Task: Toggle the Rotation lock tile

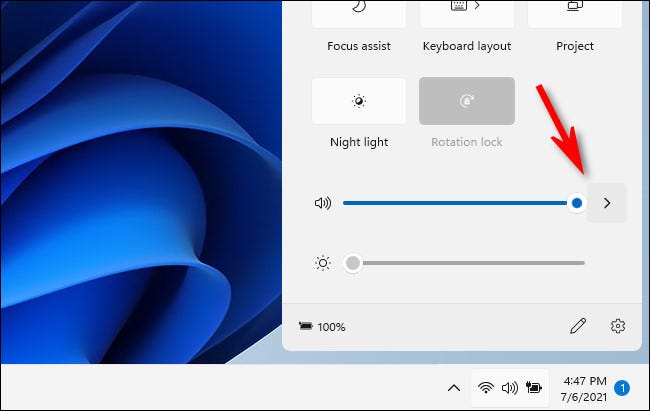Action: (x=467, y=101)
